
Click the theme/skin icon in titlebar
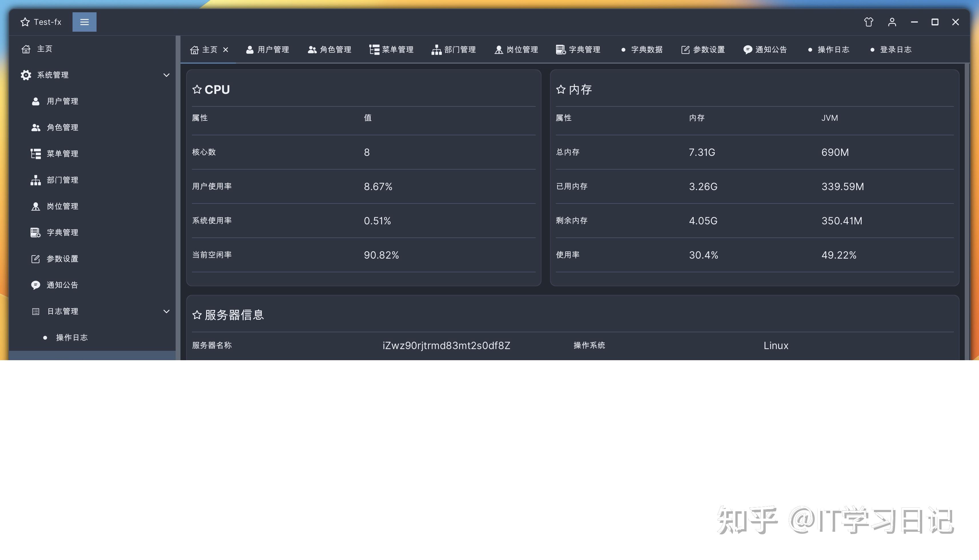pos(868,22)
